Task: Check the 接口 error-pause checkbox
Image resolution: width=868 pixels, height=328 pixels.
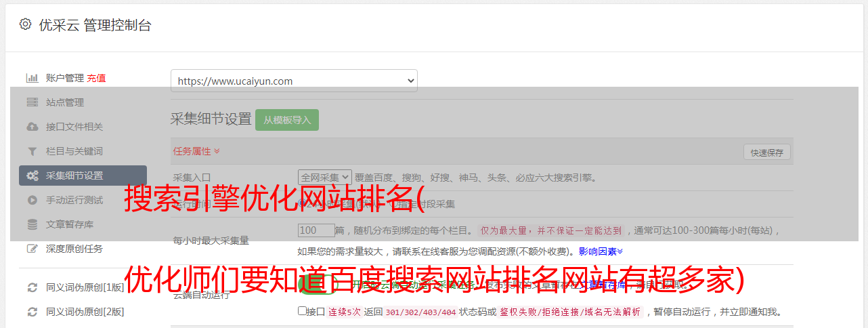Action: [x=302, y=311]
